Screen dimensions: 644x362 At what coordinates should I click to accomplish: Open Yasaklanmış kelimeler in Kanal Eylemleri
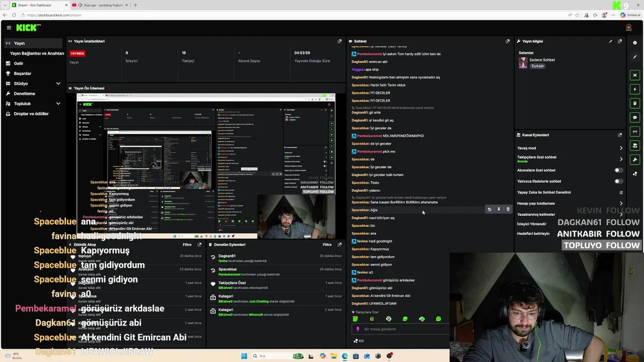[x=536, y=215]
